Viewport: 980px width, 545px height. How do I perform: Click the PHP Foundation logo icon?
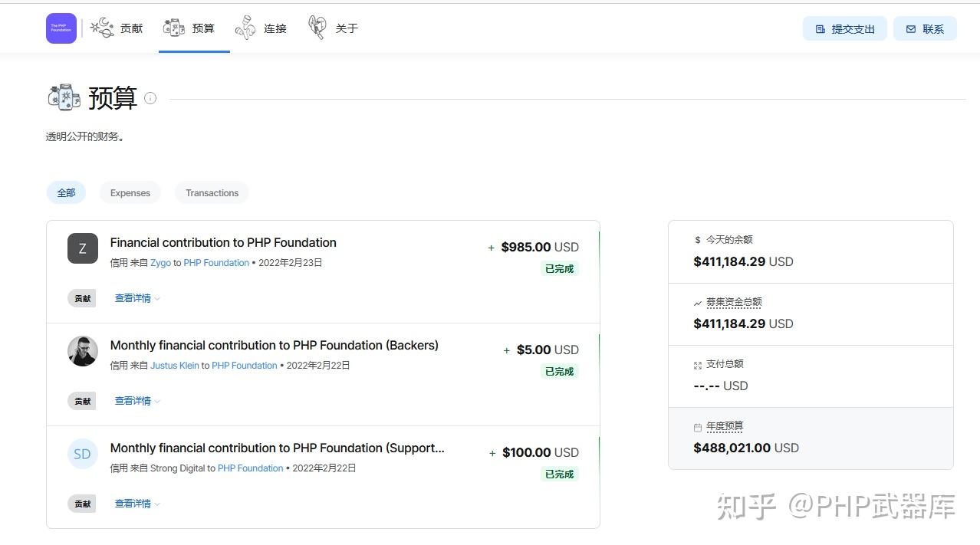[x=61, y=28]
